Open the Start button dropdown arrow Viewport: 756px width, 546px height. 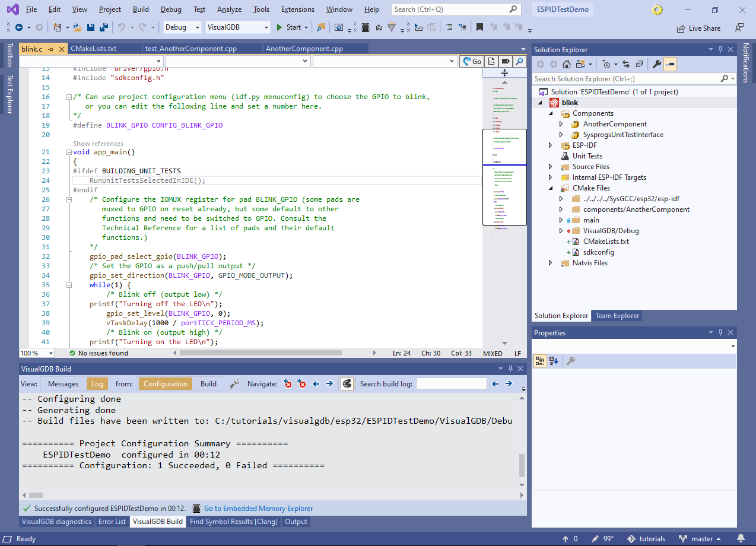306,27
